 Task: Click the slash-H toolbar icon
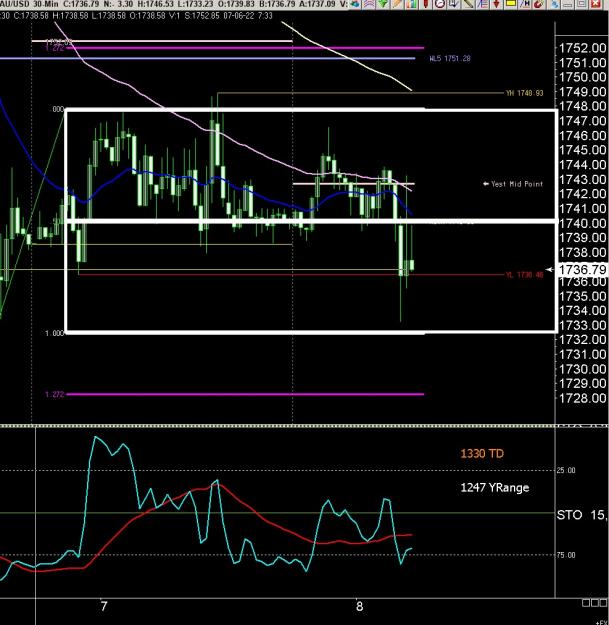[525, 3]
